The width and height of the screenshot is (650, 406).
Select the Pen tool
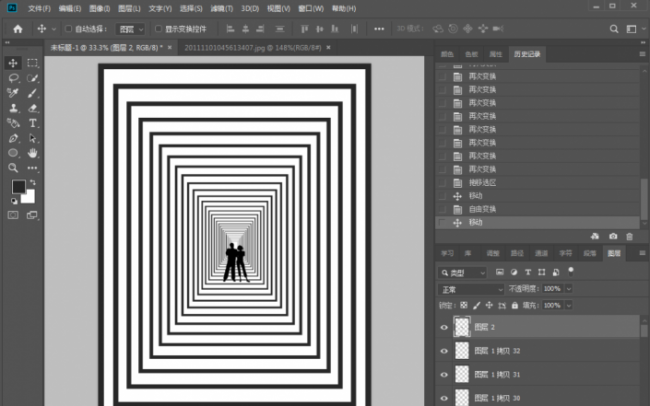[x=13, y=138]
